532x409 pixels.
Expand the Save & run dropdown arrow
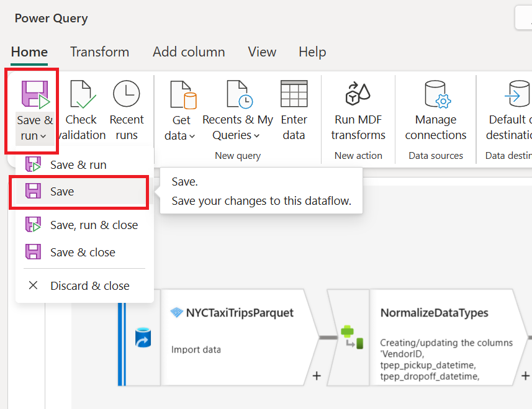tap(43, 137)
